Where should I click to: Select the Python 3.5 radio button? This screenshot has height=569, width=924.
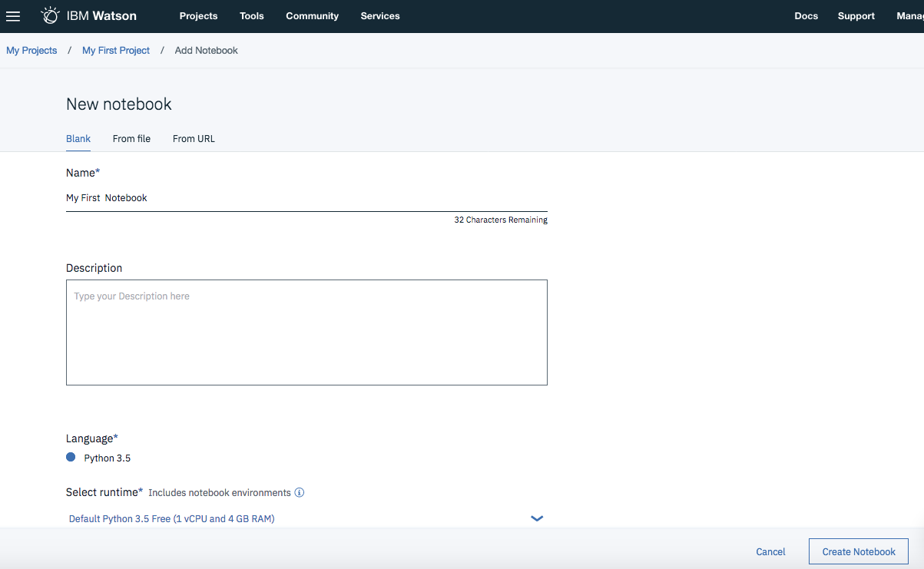click(x=71, y=457)
